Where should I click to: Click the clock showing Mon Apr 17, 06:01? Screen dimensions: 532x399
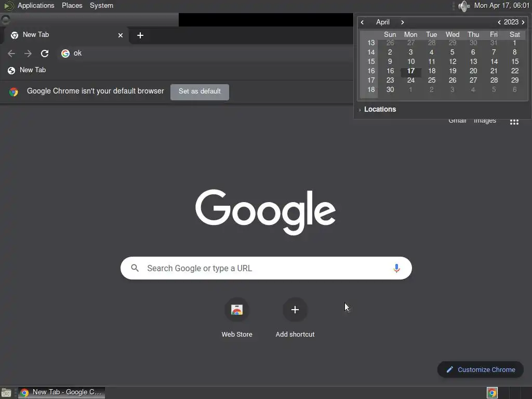click(x=501, y=5)
